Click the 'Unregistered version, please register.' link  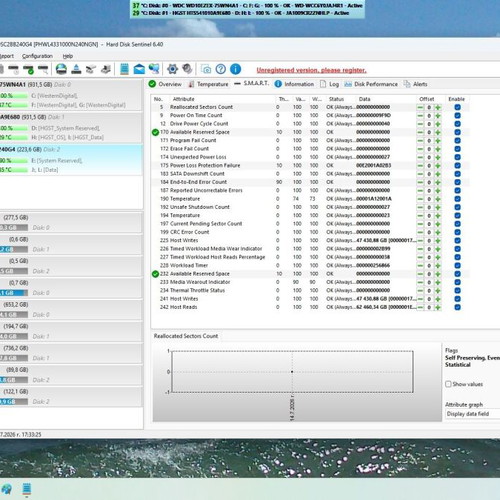[311, 70]
